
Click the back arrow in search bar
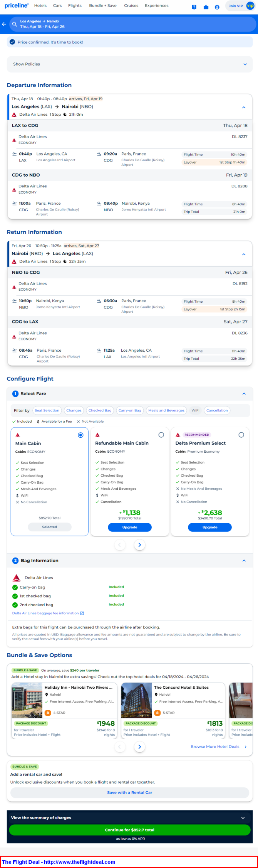(4, 24)
